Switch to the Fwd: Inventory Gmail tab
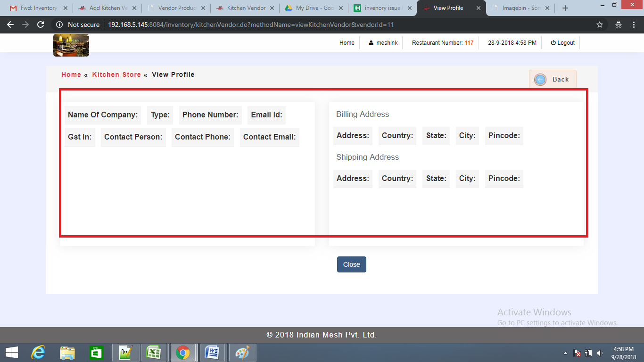 pos(39,8)
